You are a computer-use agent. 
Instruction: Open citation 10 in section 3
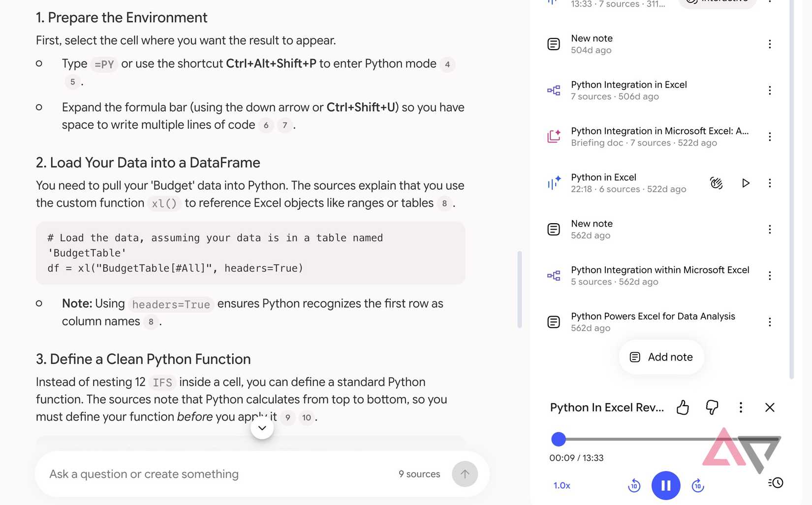[307, 417]
